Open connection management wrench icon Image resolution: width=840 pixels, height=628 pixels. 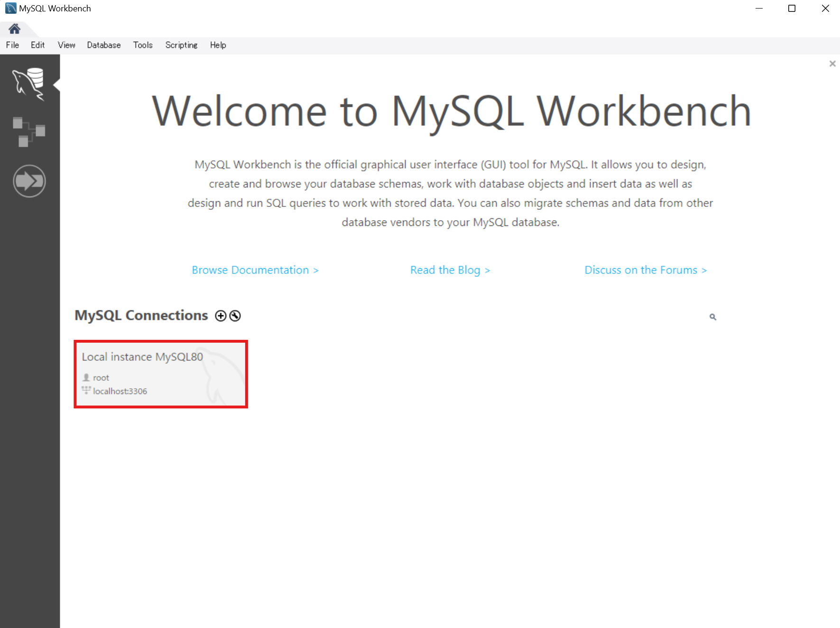click(234, 315)
